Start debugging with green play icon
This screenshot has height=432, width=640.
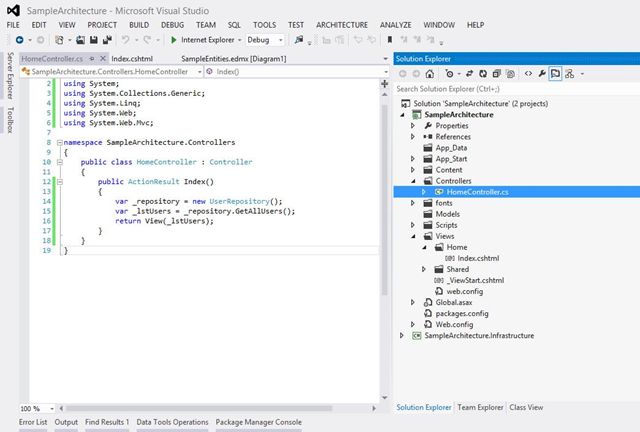174,40
